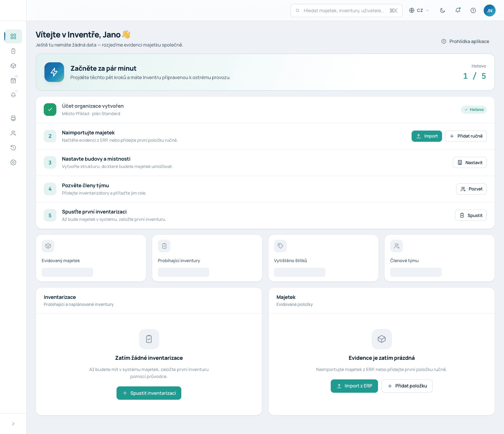
Task: Click the 'Spustit' button in step 5
Action: 471,215
